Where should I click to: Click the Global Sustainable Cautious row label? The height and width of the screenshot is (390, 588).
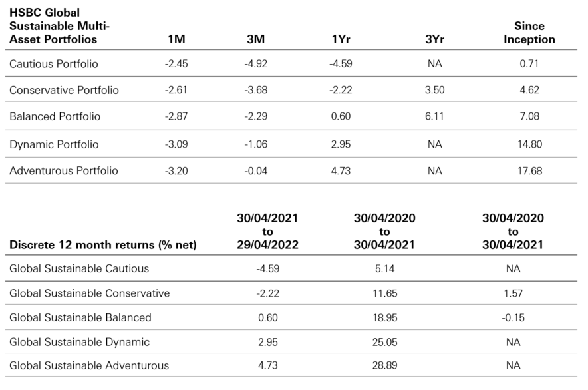pyautogui.click(x=79, y=269)
